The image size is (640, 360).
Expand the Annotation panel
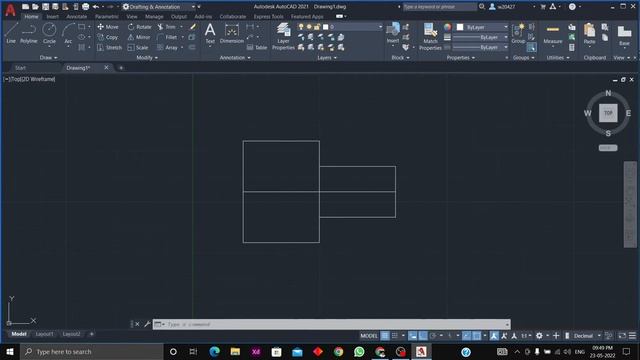point(235,58)
